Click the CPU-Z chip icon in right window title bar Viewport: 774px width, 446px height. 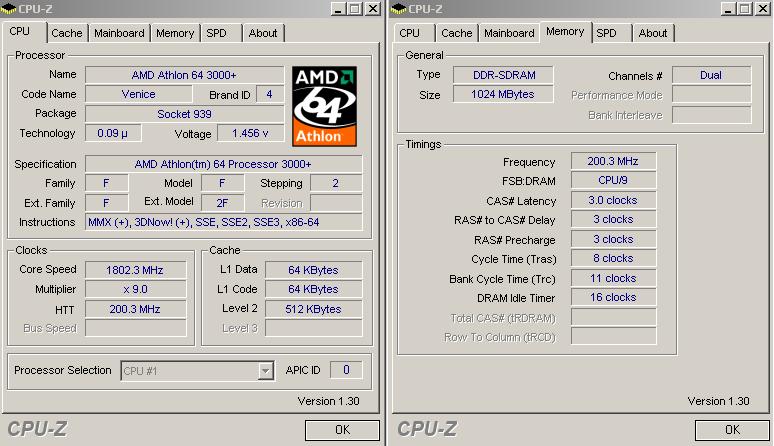tap(398, 8)
